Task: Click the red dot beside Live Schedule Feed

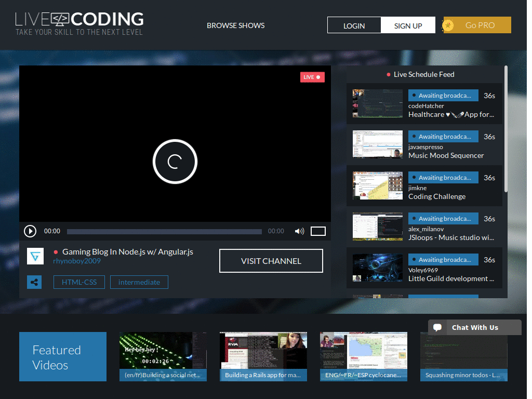Action: (x=388, y=74)
